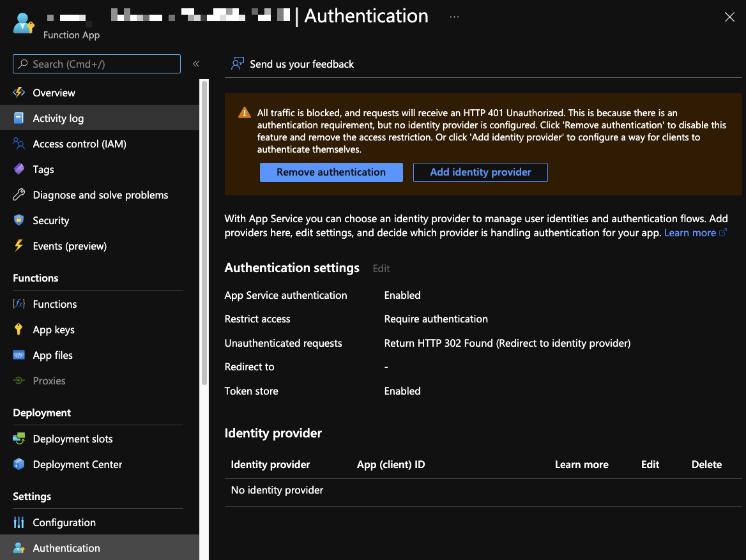This screenshot has width=746, height=560.
Task: Select the Deployment slots icon
Action: coord(19,439)
